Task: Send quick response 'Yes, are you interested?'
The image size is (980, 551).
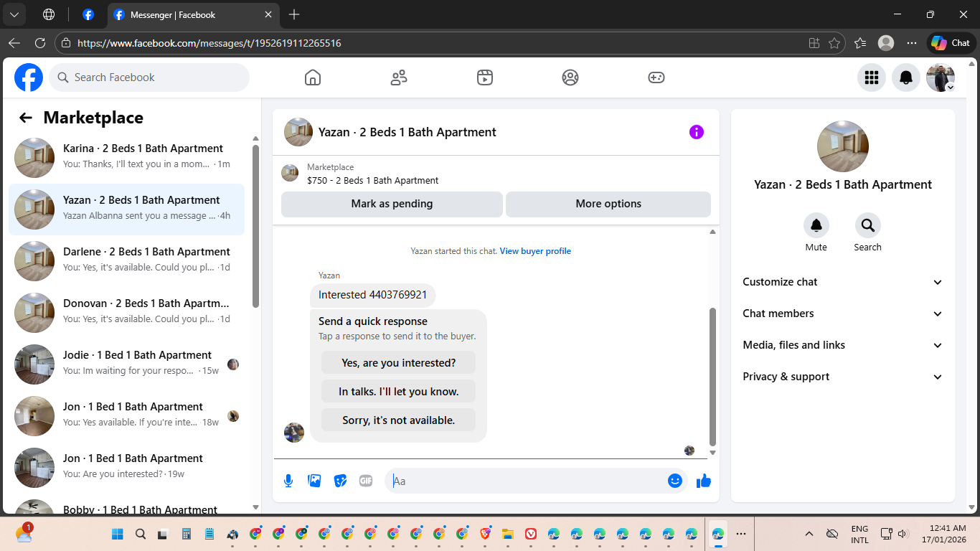Action: [398, 363]
